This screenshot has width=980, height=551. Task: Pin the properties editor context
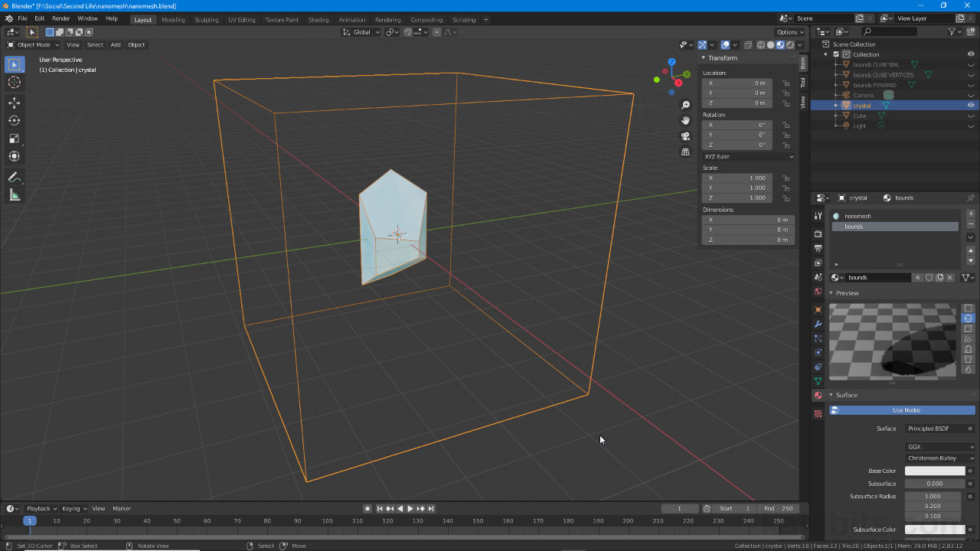pos(971,197)
